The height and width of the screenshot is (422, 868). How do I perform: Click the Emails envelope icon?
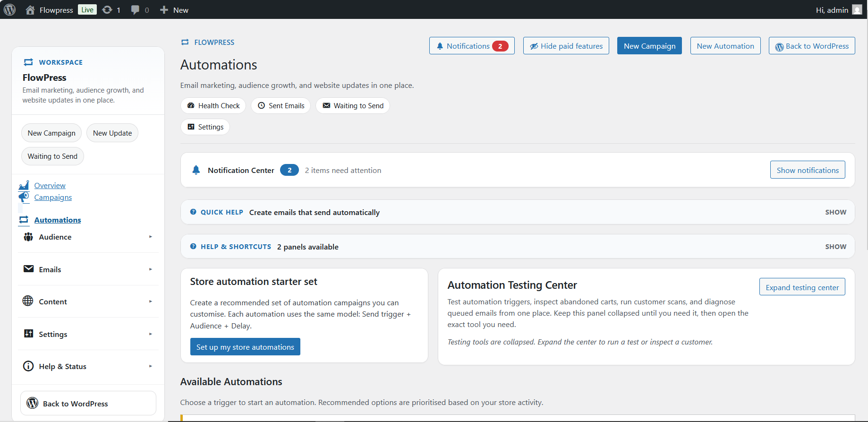(28, 269)
